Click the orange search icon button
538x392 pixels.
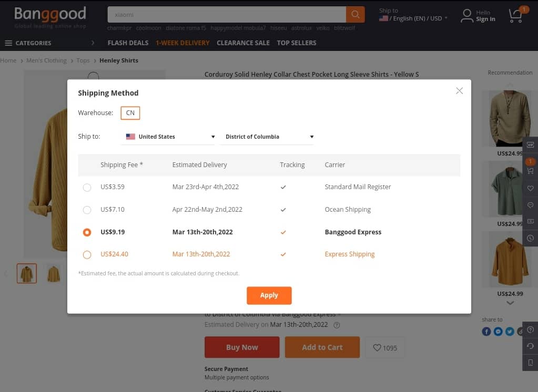[x=355, y=14]
